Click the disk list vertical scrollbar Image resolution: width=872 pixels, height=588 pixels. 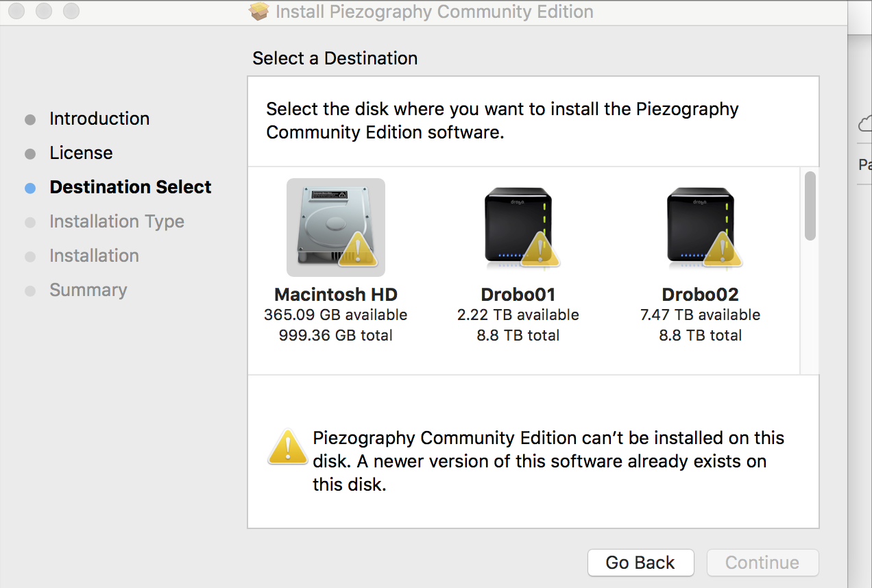810,206
